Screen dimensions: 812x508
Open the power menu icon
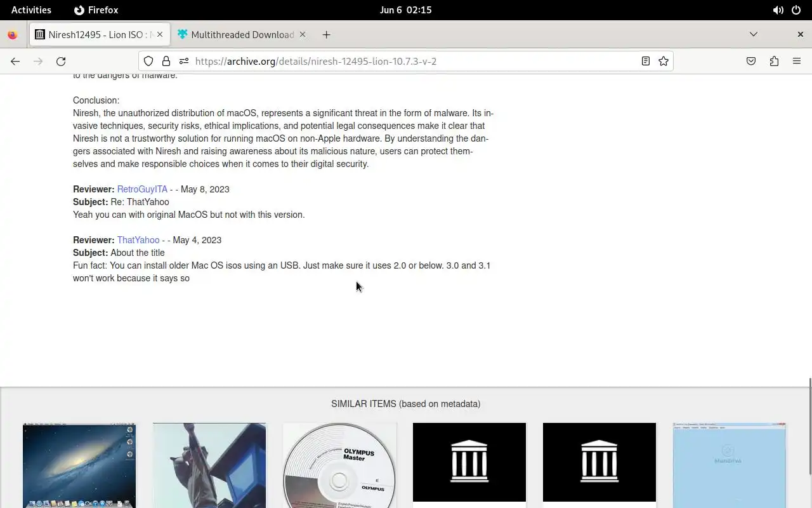pos(796,10)
